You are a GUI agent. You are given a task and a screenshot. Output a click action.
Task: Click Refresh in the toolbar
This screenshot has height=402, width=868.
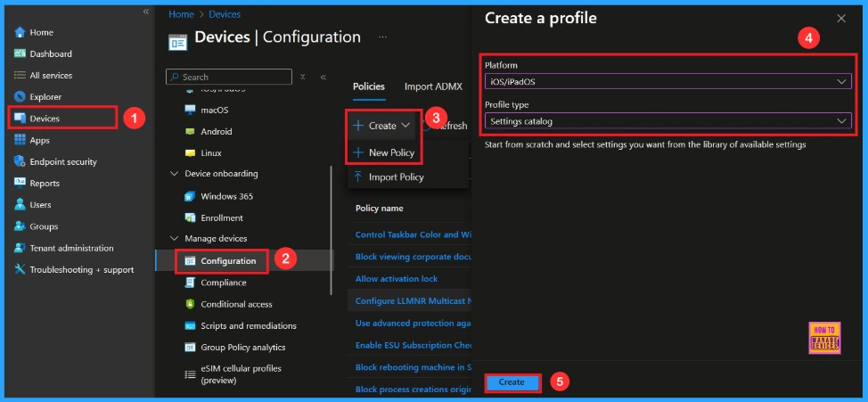(446, 126)
